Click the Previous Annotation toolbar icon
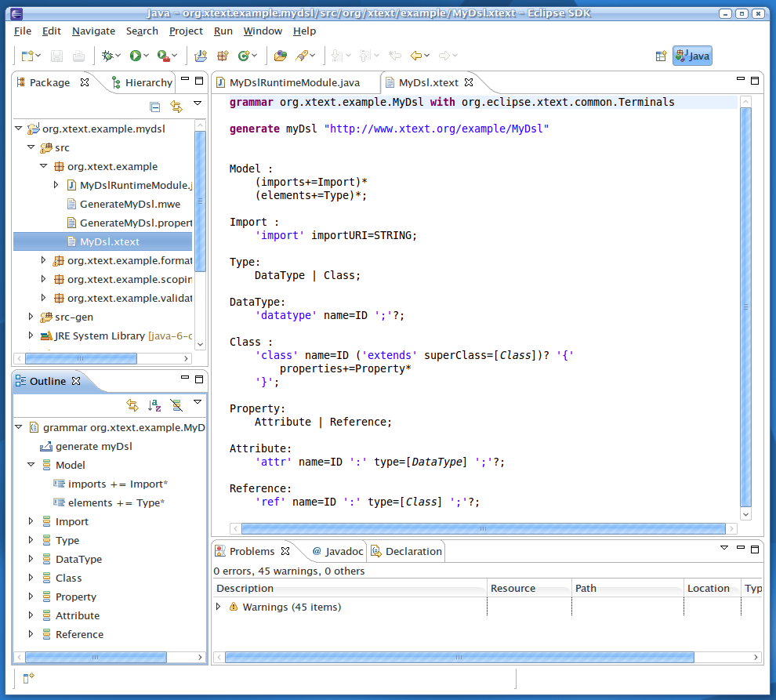Viewport: 776px width, 700px height. (365, 56)
